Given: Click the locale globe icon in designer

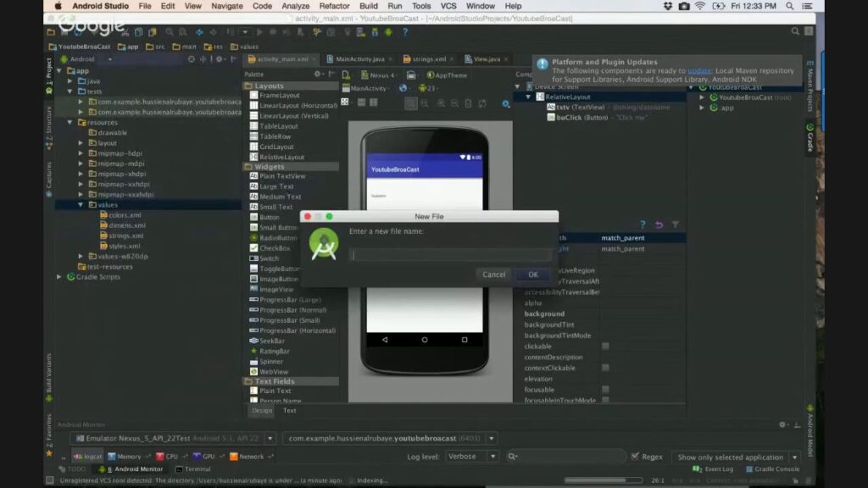Looking at the screenshot, I should [x=403, y=88].
